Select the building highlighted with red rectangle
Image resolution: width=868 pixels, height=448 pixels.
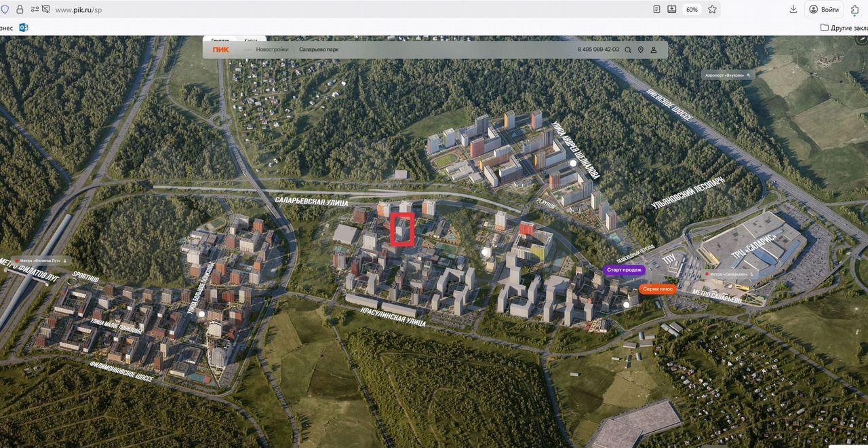point(402,229)
